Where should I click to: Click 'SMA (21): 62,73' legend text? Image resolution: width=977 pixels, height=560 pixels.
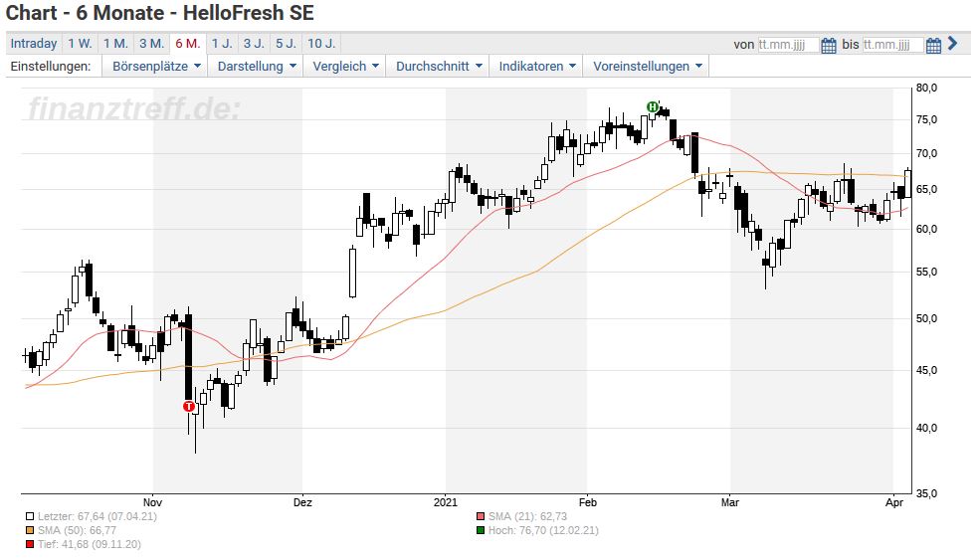coord(527,516)
